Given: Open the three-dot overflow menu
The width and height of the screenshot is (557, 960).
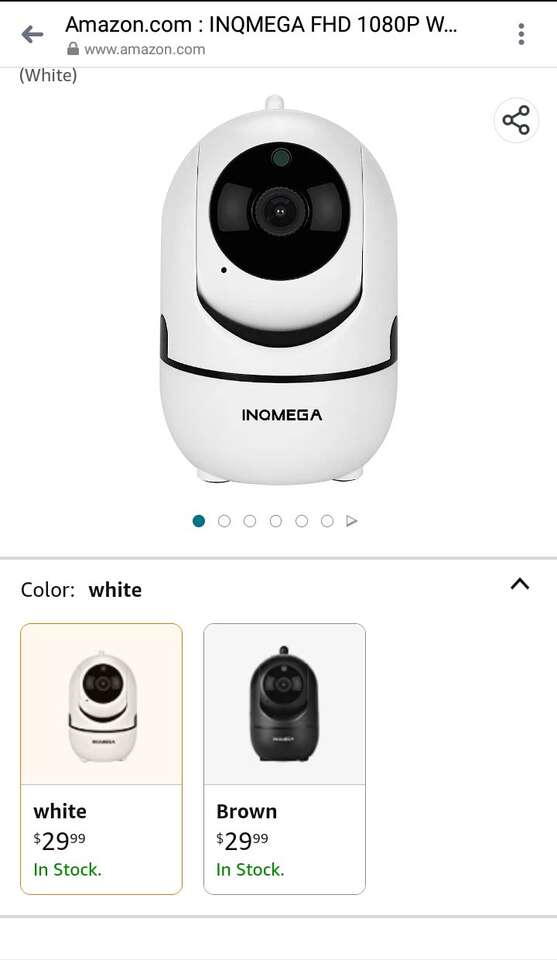Looking at the screenshot, I should [x=521, y=34].
